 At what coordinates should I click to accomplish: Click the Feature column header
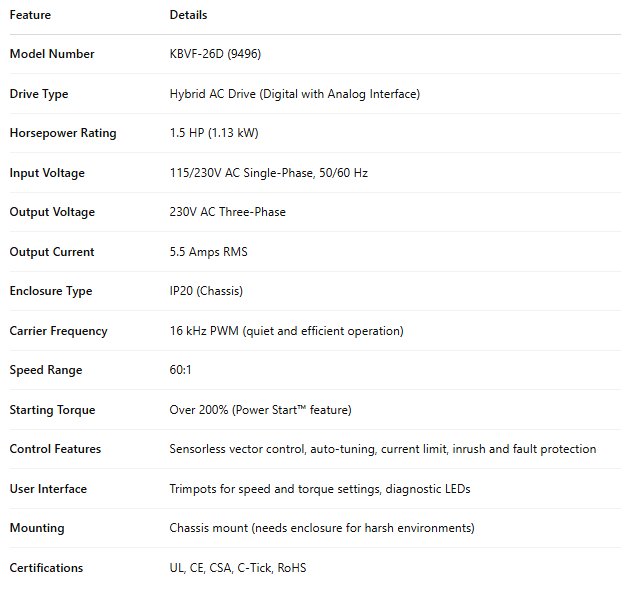pos(30,15)
